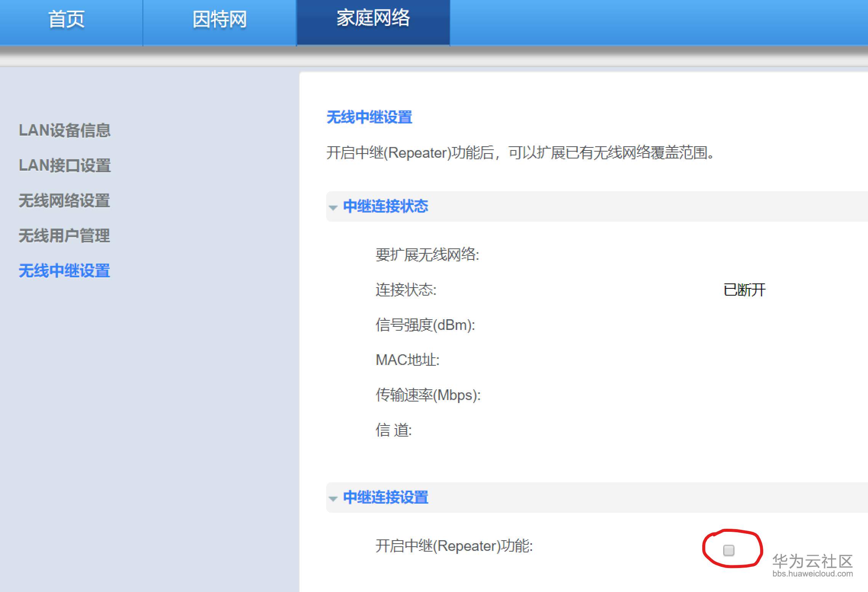Click the bbs.huaweicloud.com watermark link

coord(812,574)
